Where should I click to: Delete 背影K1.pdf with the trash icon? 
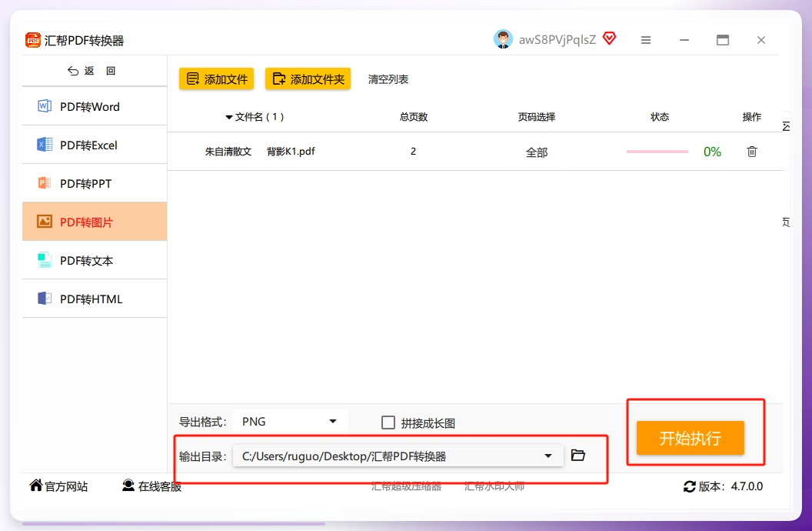coord(752,152)
